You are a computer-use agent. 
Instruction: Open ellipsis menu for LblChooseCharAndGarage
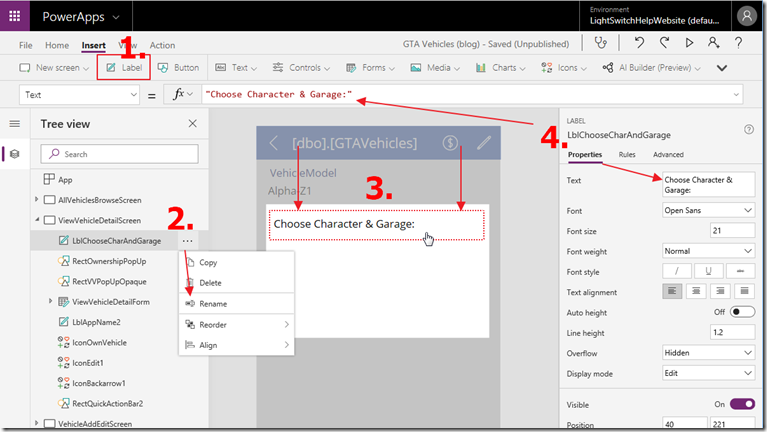187,241
